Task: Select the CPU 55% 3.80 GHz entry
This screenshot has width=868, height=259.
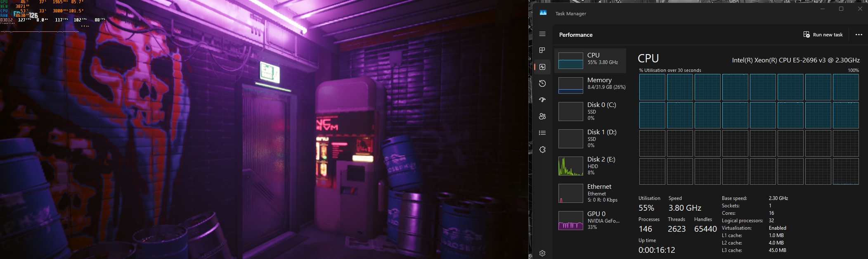Action: [590, 61]
